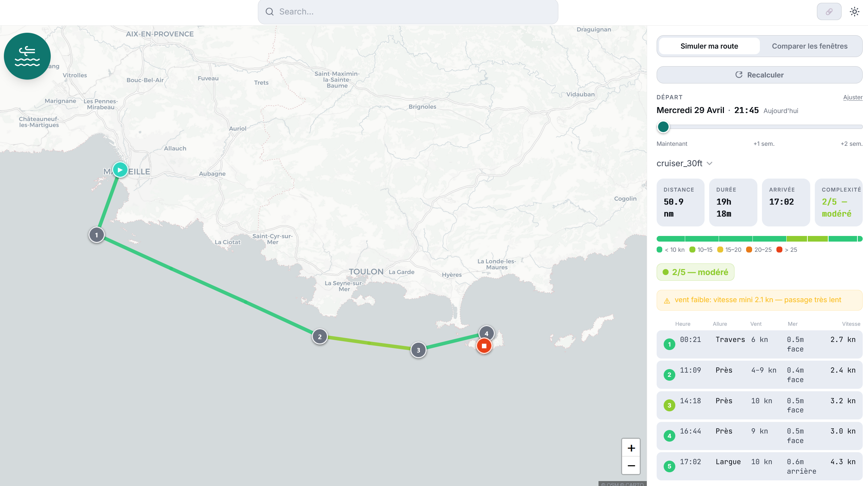Click the © OSM © CARTO attribution
The image size is (868, 486).
point(622,484)
